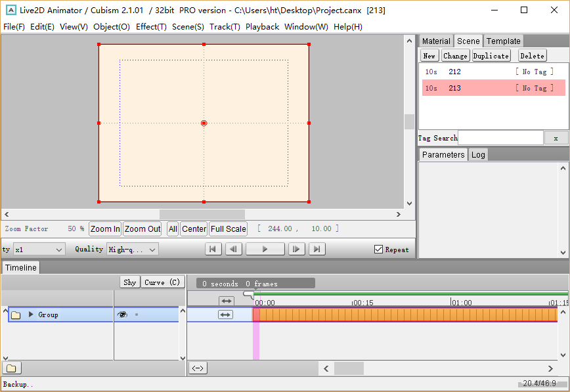Click the Live2D Animator app icon
Viewport: 570px width, 392px height.
pyautogui.click(x=11, y=11)
